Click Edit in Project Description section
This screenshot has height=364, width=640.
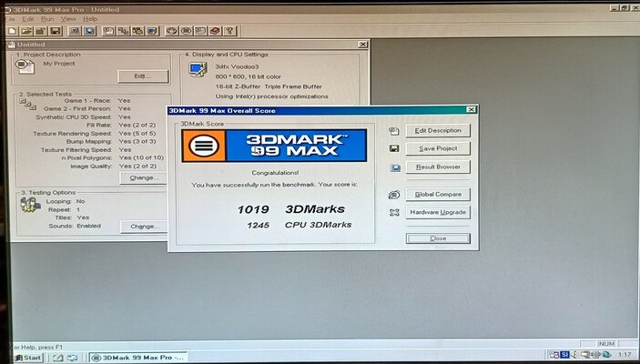pyautogui.click(x=139, y=76)
